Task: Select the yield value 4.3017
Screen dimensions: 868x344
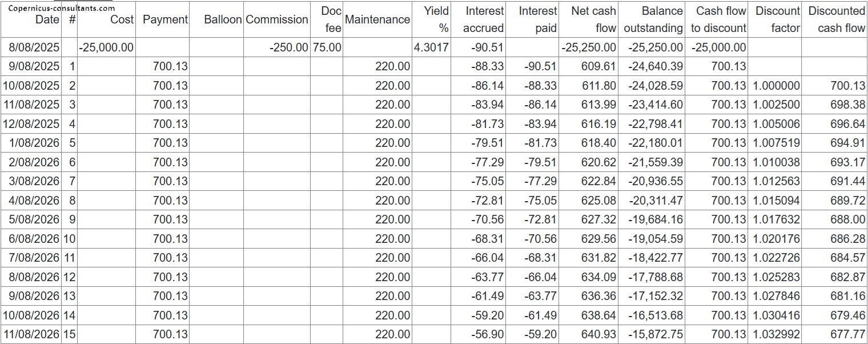Action: 431,47
